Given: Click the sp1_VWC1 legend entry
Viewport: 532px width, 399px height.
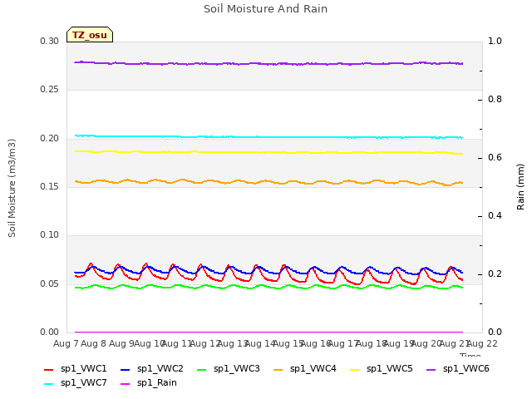Looking at the screenshot, I should click(x=76, y=369).
